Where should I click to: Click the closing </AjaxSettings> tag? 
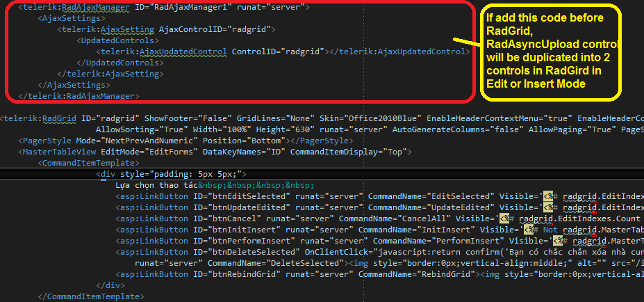(74, 85)
